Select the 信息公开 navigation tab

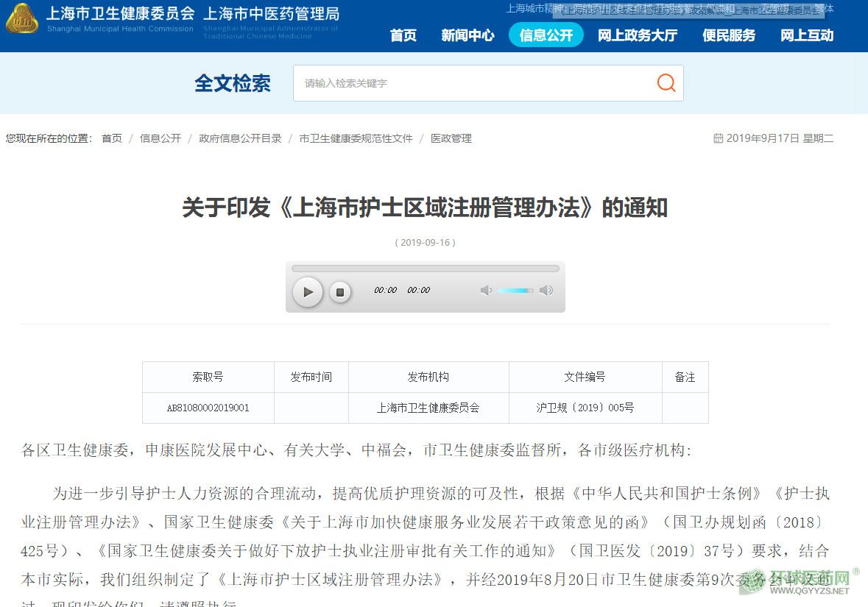[546, 35]
